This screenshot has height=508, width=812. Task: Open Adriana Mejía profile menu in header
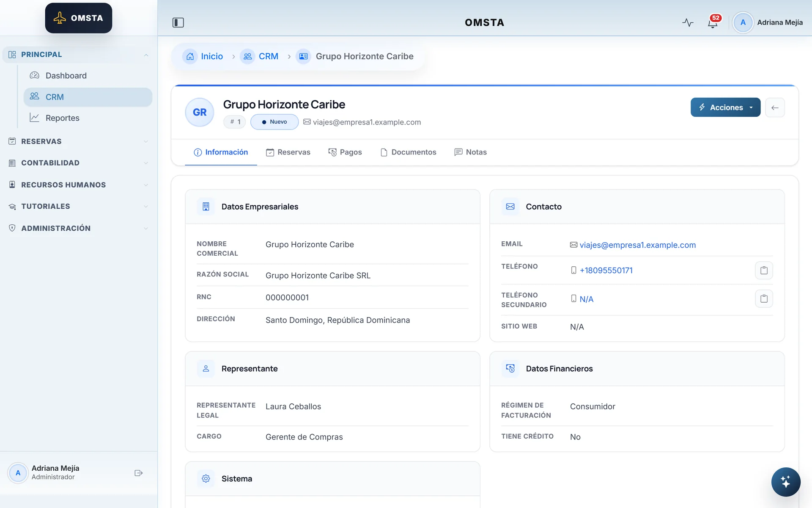point(768,22)
